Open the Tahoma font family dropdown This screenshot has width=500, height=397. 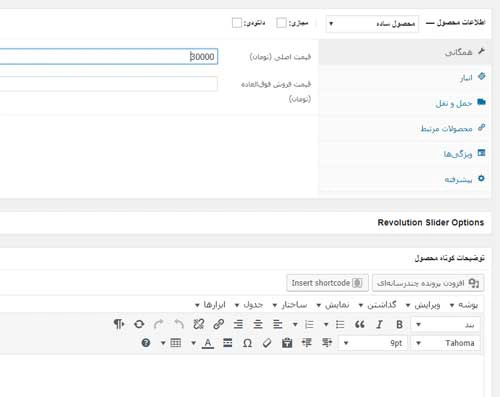click(x=446, y=343)
